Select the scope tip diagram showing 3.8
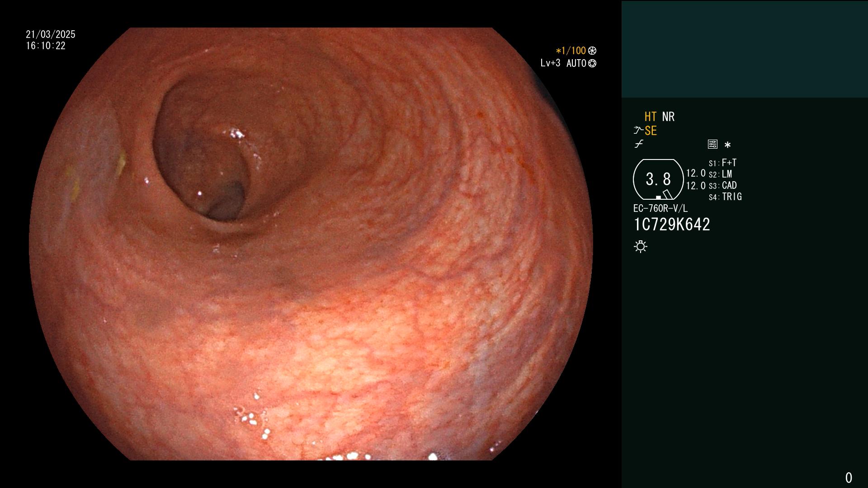This screenshot has width=868, height=488. click(658, 179)
